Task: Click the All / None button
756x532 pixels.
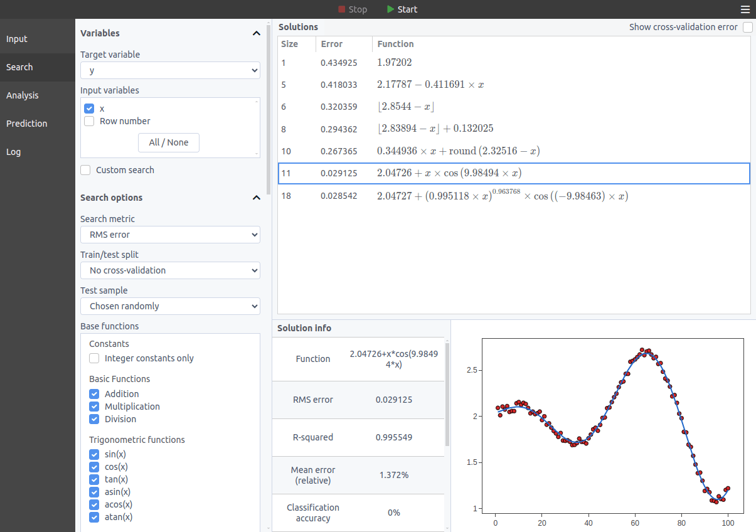Action: click(x=169, y=142)
